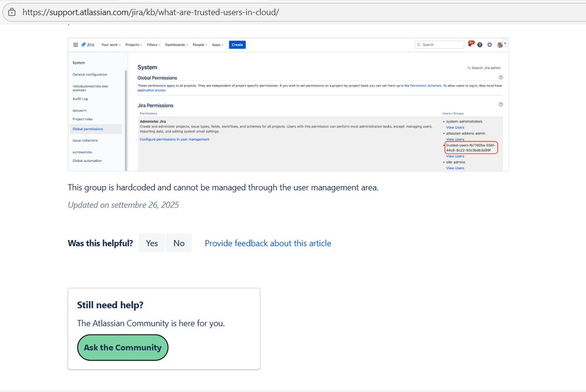Answer Yes to Was this helpful
Image resolution: width=586 pixels, height=392 pixels.
click(152, 243)
